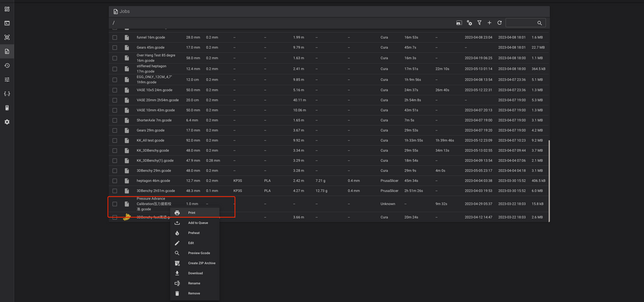Screen dimensions: 644x302
Task: Open the Dashboard page from the sidebar
Action: click(x=6, y=9)
